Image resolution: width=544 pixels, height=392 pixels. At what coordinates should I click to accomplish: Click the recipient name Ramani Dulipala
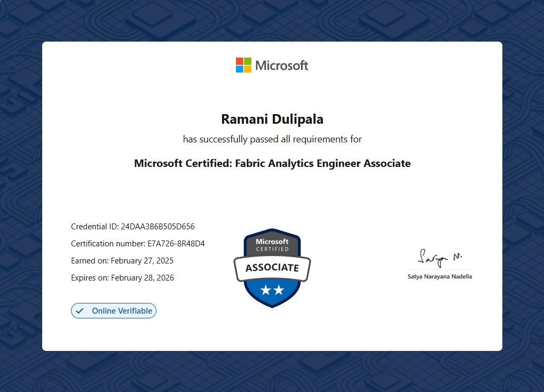272,119
